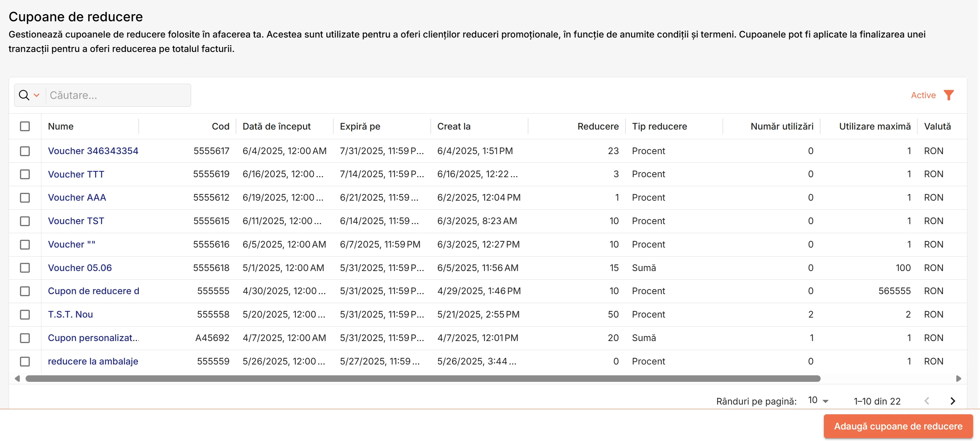
Task: Open the Cupon personalizat coupon link
Action: (x=93, y=338)
